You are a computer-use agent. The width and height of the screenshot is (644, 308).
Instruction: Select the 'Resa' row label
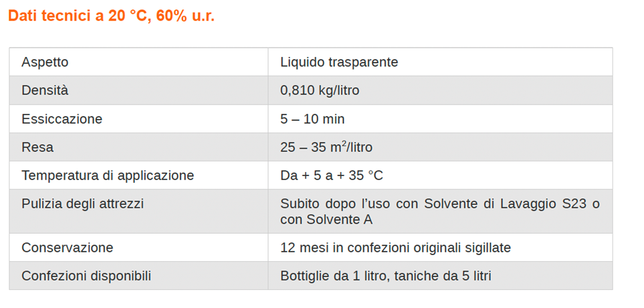37,147
